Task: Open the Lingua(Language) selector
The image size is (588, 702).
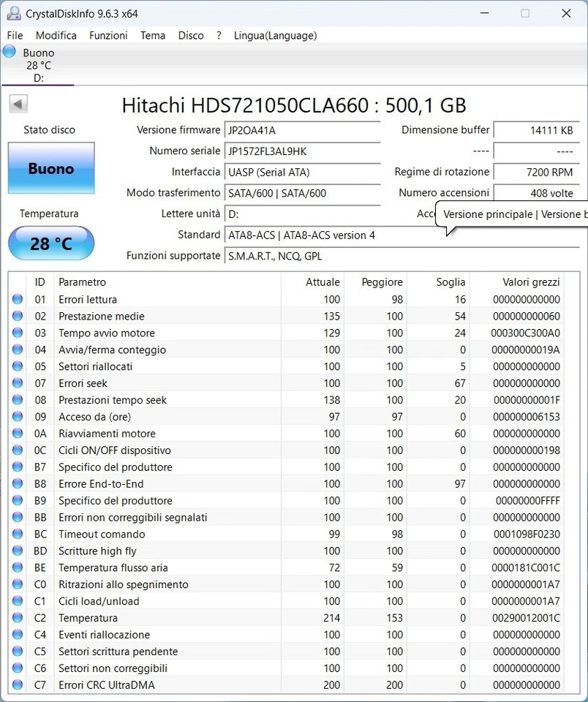Action: 274,35
